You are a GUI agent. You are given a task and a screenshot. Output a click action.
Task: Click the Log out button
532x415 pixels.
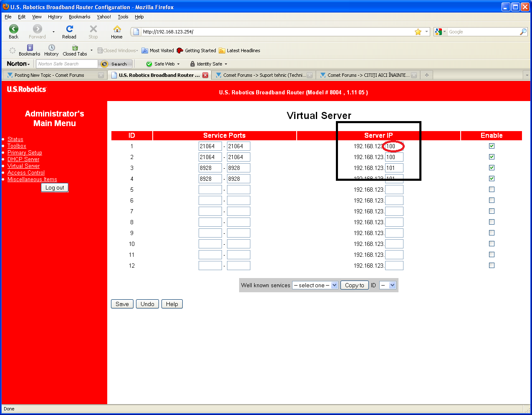click(55, 187)
